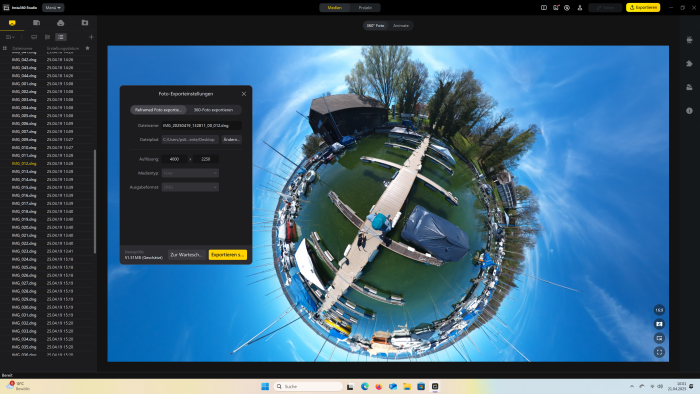Viewport: 700px width, 394px height.
Task: Open Microsoft Edge from the taskbar
Action: [x=365, y=386]
